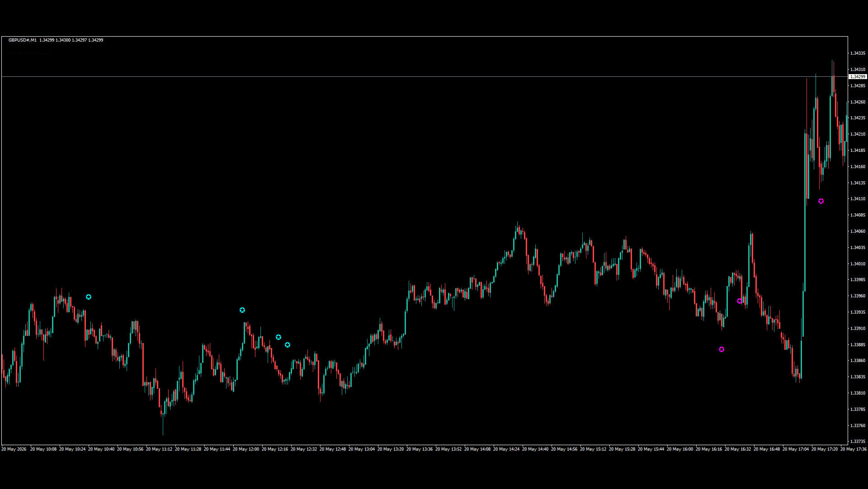Click the 1.34260 price axis label

tap(858, 102)
